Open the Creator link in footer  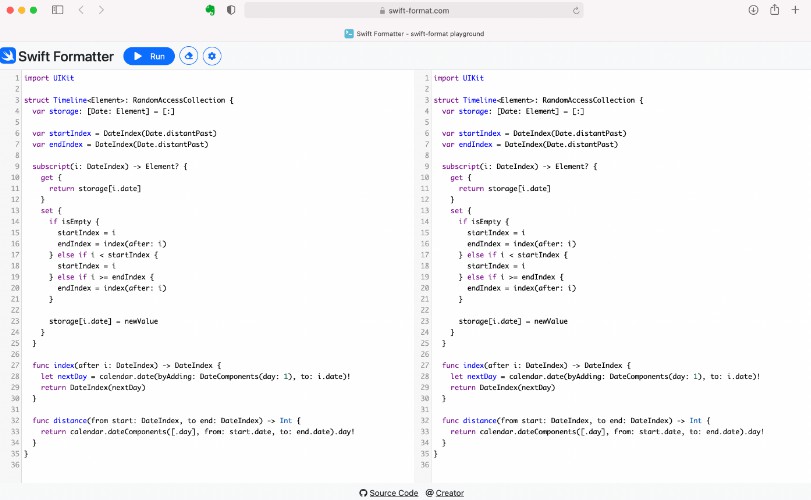coord(449,493)
